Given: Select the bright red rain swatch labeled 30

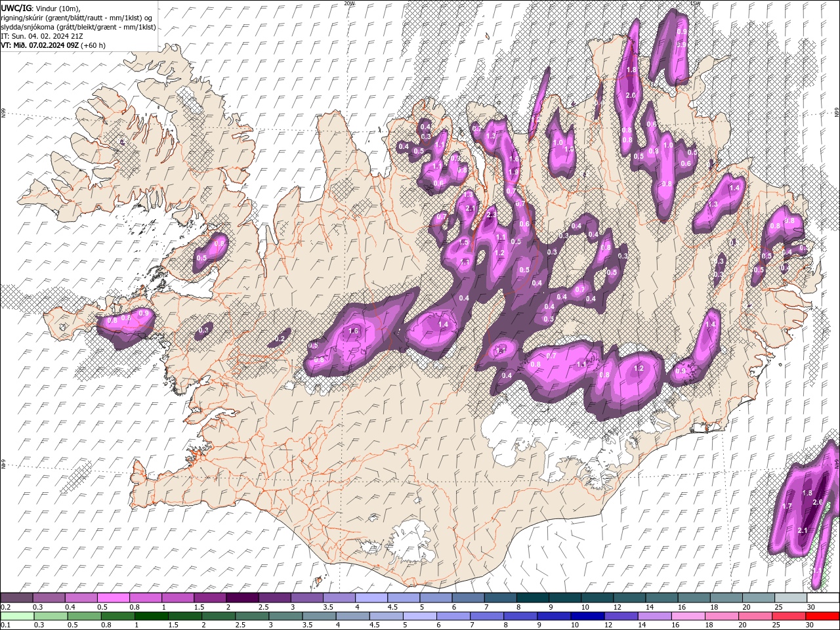Looking at the screenshot, I should pos(822,616).
